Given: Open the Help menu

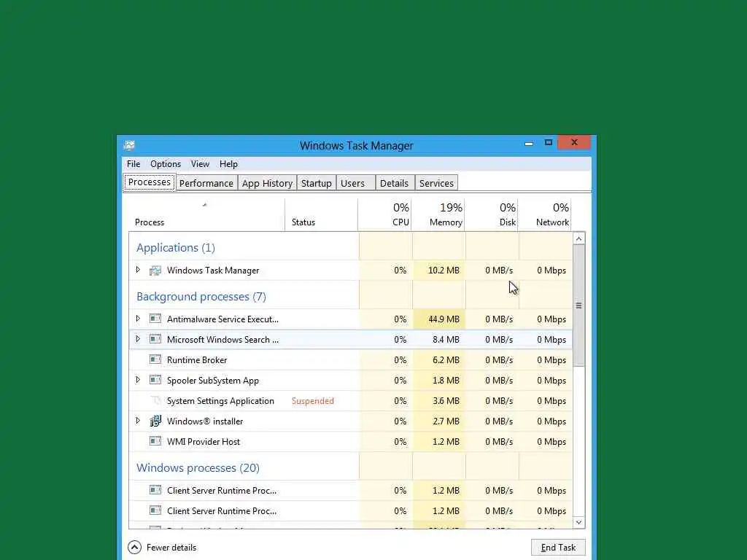Looking at the screenshot, I should pyautogui.click(x=228, y=164).
